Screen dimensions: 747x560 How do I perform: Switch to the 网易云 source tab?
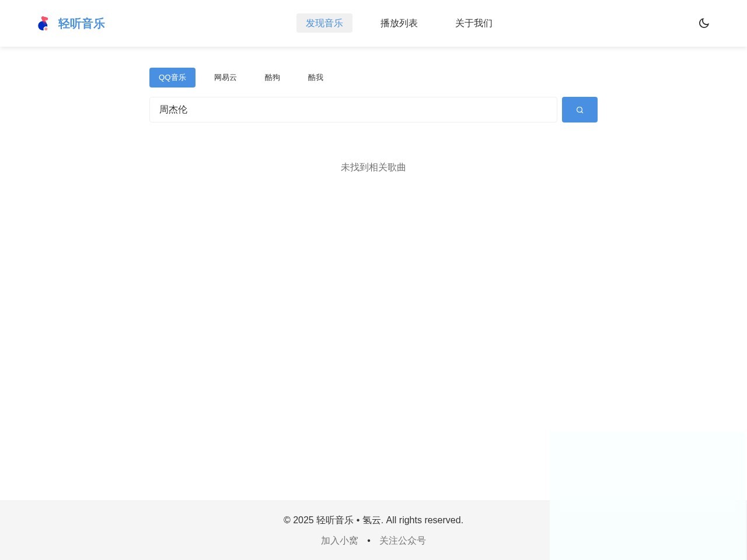coord(225,78)
